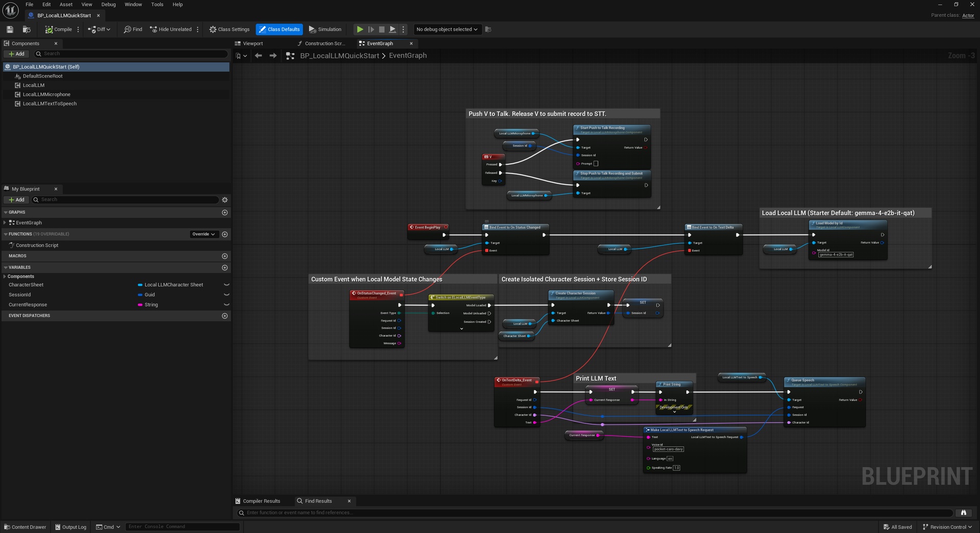The height and width of the screenshot is (533, 980).
Task: Open the Tools menu
Action: tap(157, 5)
